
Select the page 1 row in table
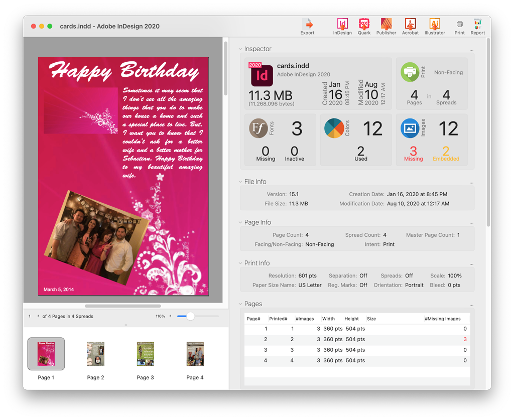tap(357, 329)
